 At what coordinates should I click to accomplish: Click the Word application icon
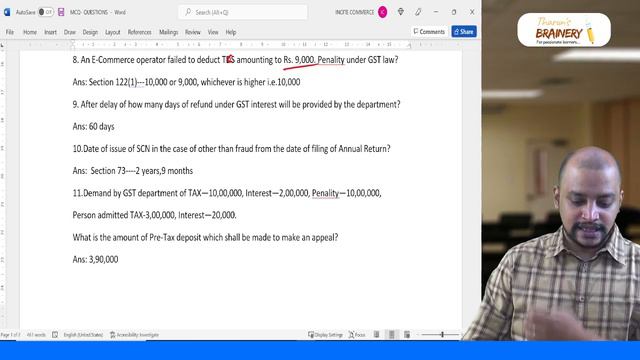(7, 12)
